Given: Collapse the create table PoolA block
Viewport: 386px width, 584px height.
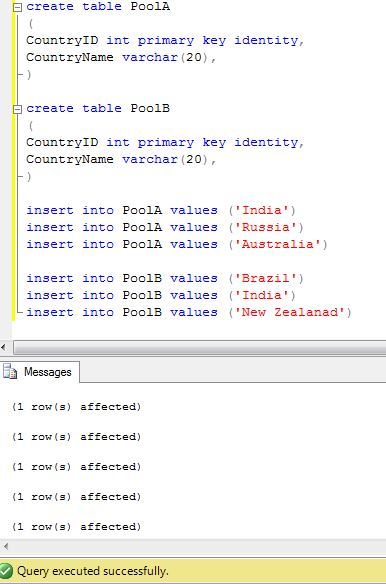Looking at the screenshot, I should (17, 7).
